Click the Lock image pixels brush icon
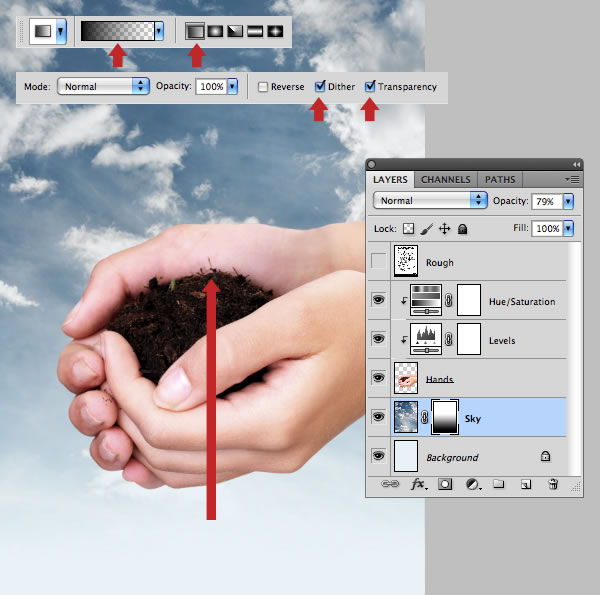Screen dimensions: 600x595 pos(427,229)
